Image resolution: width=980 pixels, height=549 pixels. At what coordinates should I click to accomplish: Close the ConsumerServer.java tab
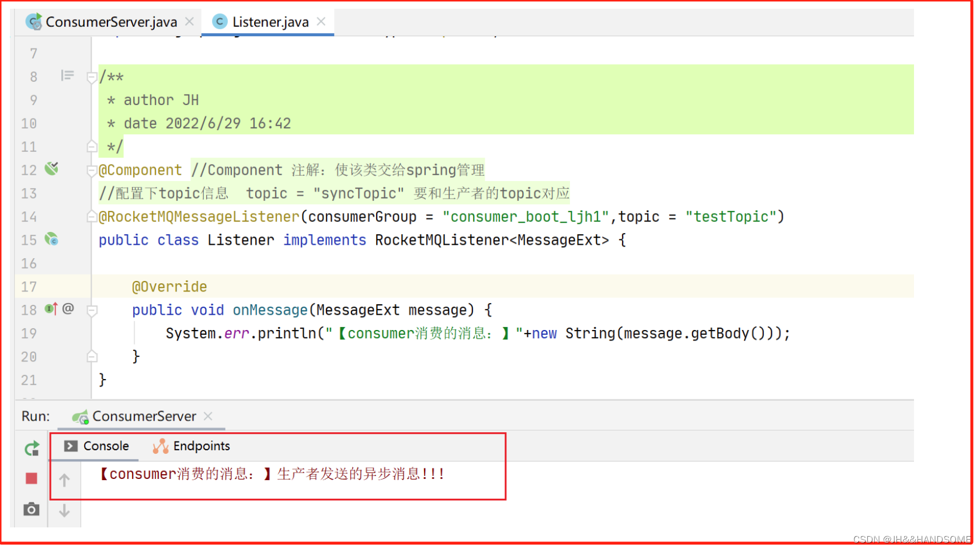[x=189, y=22]
